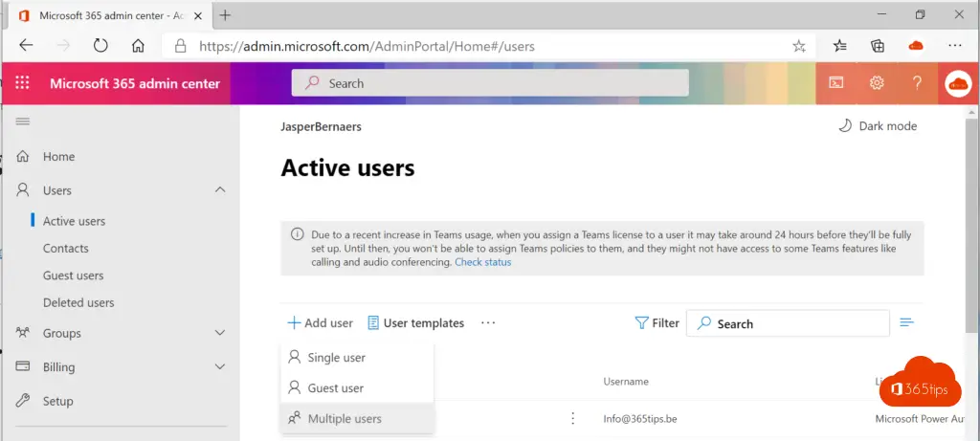The width and height of the screenshot is (980, 441).
Task: Bookmark this page with the star icon
Action: (x=799, y=46)
